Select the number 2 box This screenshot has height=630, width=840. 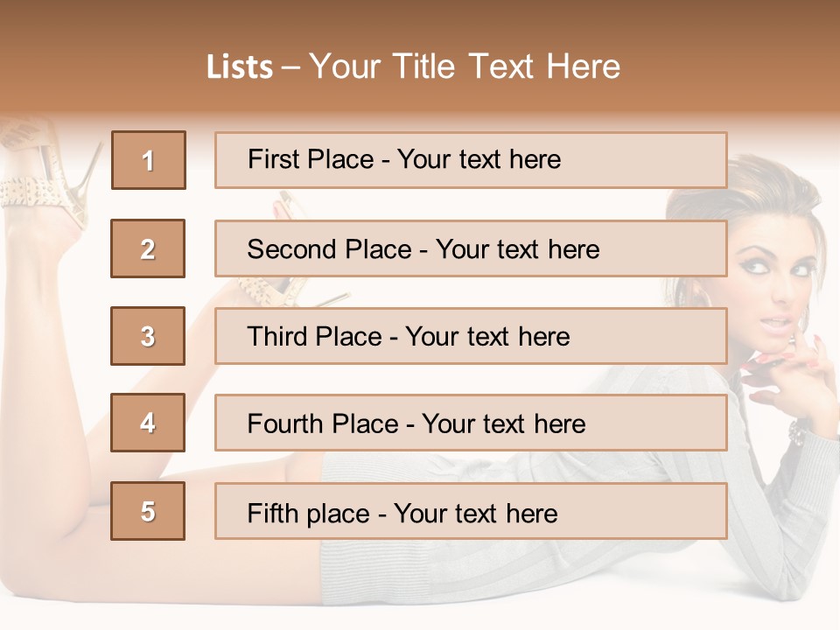click(148, 248)
